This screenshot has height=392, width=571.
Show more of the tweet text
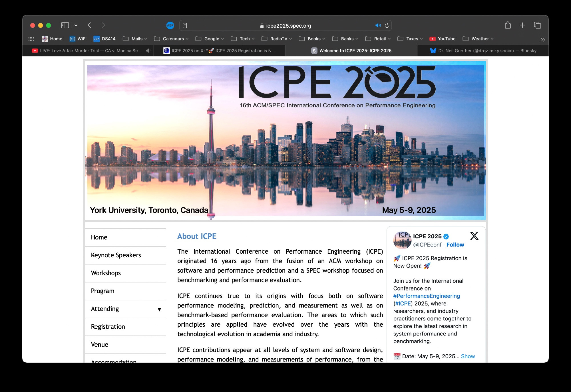click(468, 356)
